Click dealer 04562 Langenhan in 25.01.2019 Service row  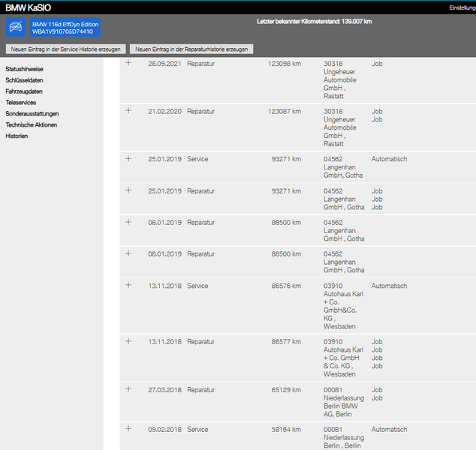(343, 167)
